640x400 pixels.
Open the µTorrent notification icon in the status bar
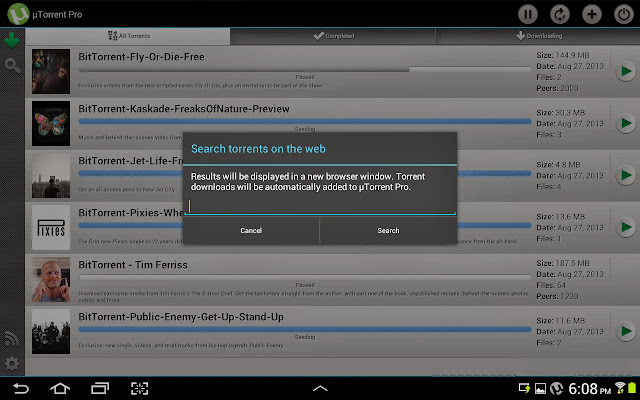tap(556, 389)
